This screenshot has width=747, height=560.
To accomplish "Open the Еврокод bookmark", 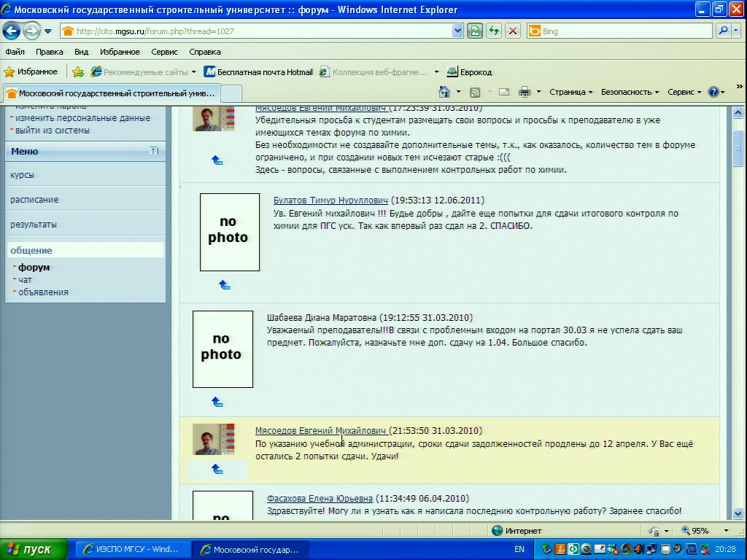I will [469, 72].
